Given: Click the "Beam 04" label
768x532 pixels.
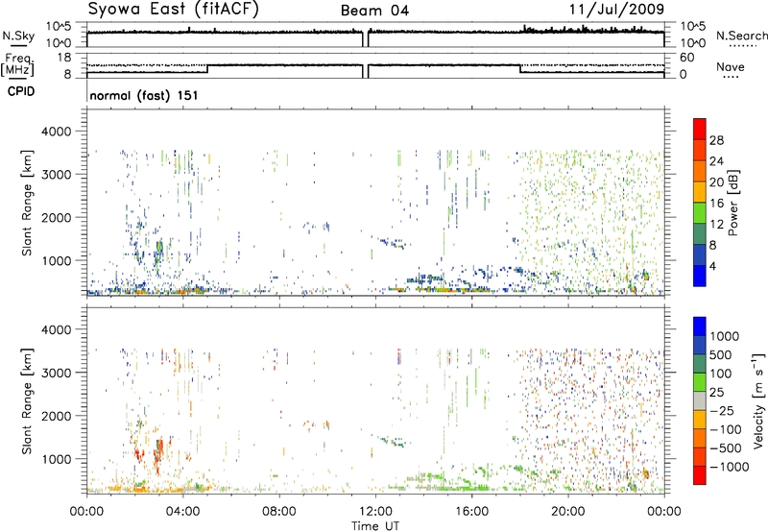Looking at the screenshot, I should click(374, 11).
